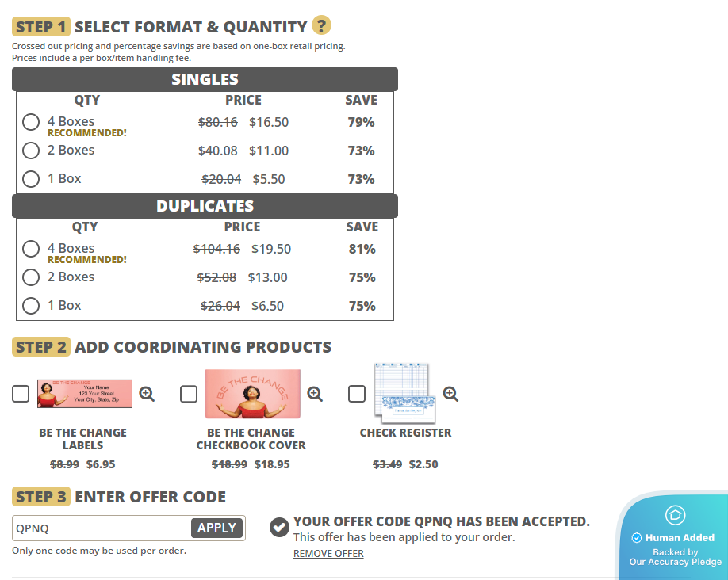Pick 2 Boxes of Duplicates

click(31, 277)
